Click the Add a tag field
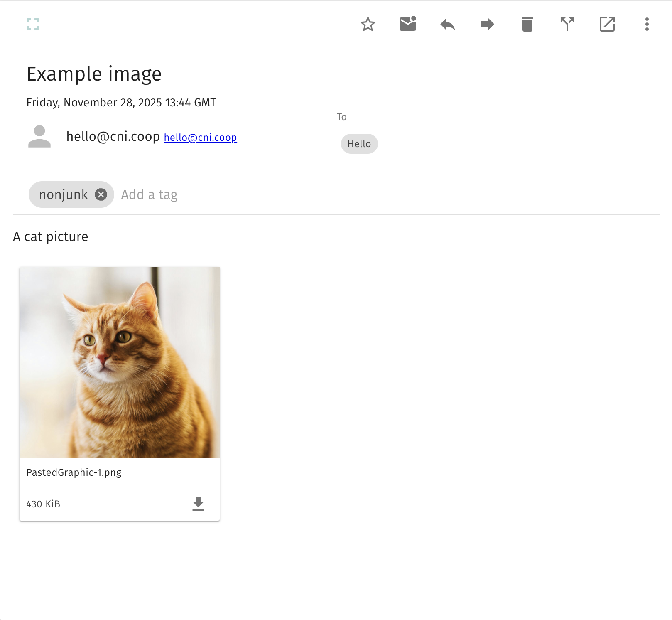 tap(150, 194)
